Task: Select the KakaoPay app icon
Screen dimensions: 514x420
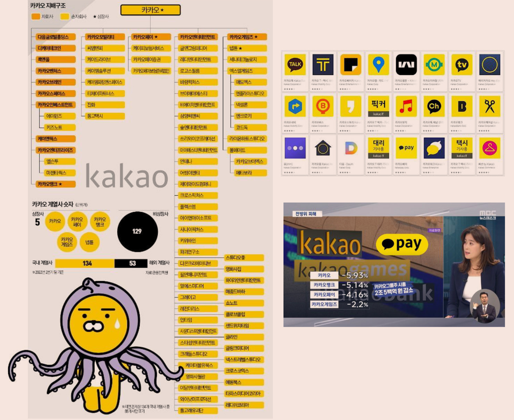Action: 406,148
